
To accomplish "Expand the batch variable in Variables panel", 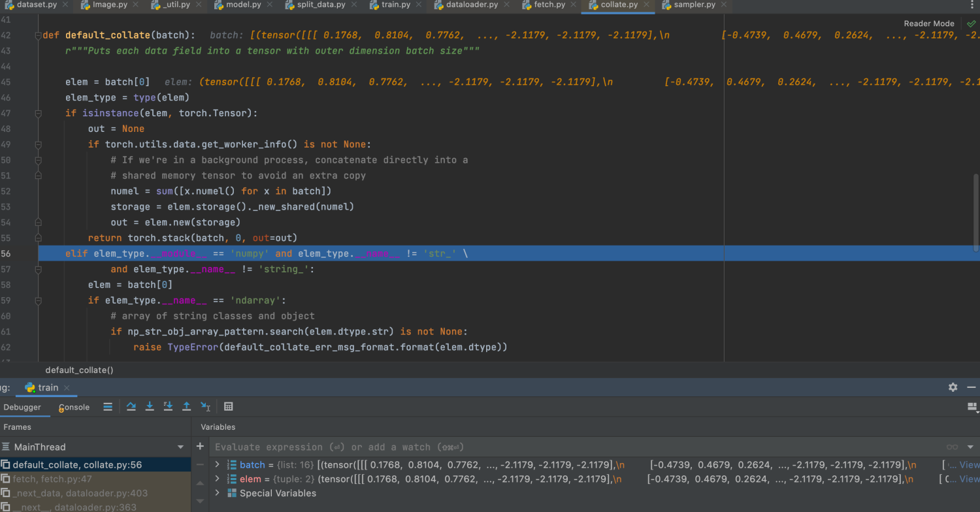I will click(216, 465).
